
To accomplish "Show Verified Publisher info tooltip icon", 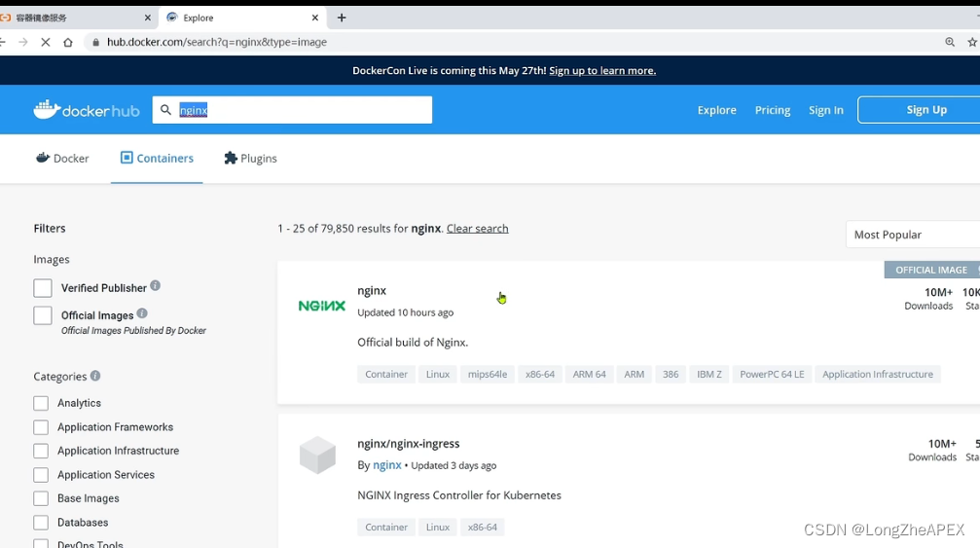I will (155, 285).
